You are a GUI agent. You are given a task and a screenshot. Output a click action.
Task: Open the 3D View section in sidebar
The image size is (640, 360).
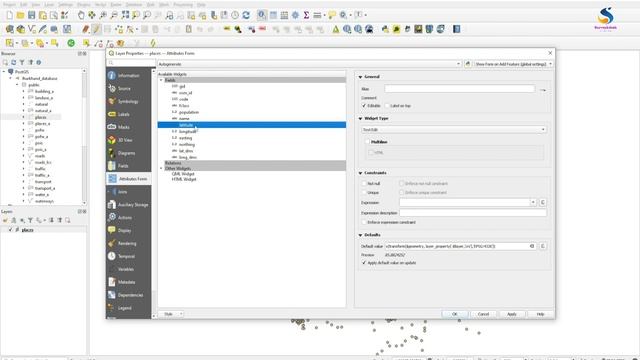point(129,140)
